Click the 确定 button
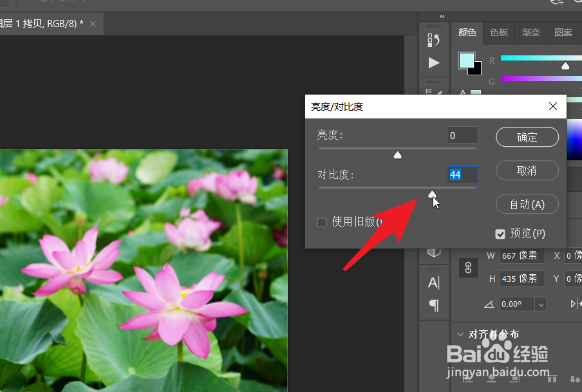Screen dimensions: 582x392 pos(527,137)
